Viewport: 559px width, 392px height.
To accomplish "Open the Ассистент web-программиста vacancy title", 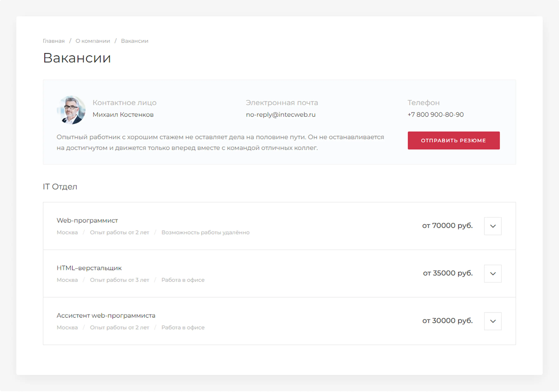I will 106,315.
